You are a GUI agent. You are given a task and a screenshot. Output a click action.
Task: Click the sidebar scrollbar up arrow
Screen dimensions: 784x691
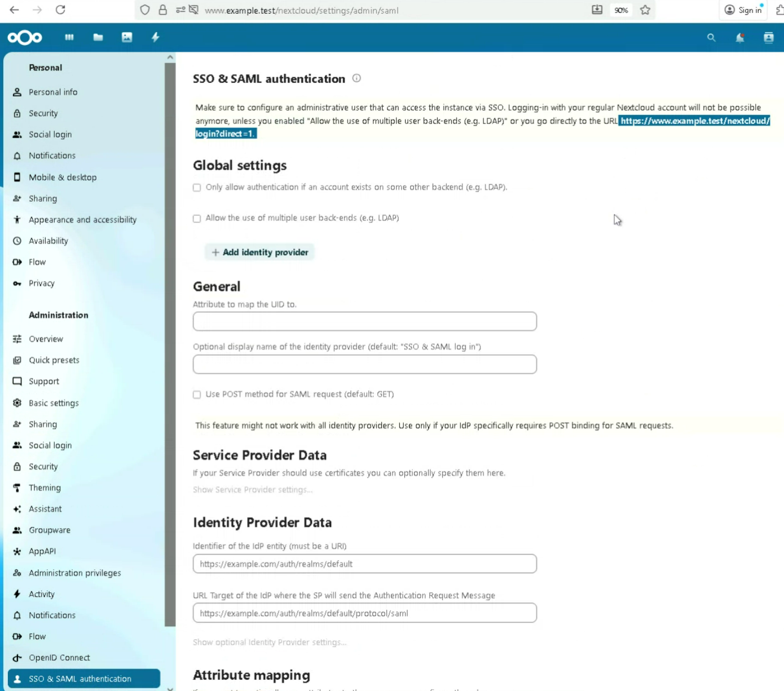pyautogui.click(x=170, y=57)
